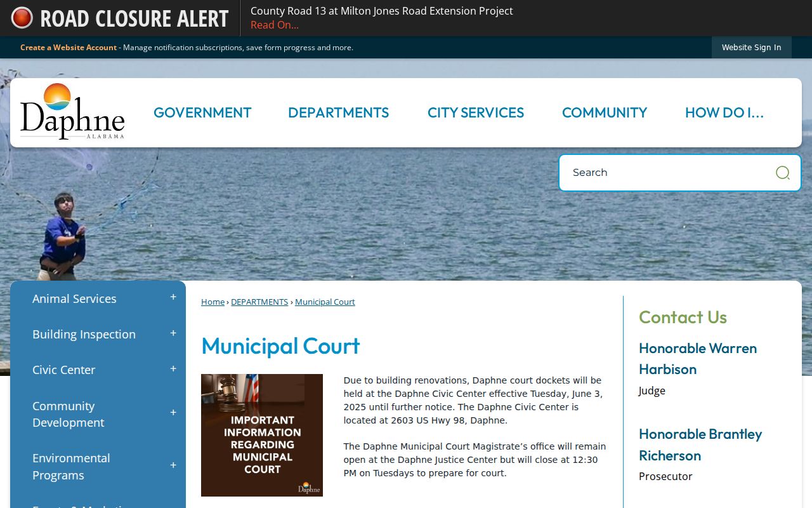The image size is (812, 508).
Task: Open Animal Services sidebar link
Action: [x=74, y=298]
